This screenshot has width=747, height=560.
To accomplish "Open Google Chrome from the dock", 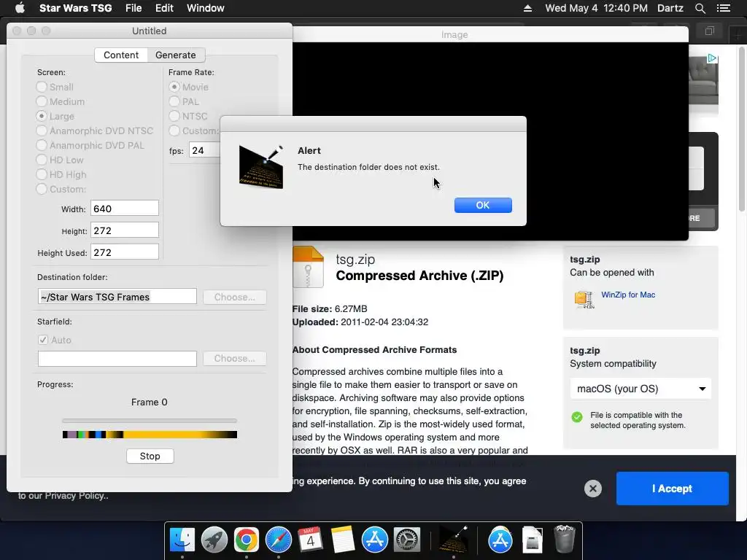I will click(x=247, y=540).
